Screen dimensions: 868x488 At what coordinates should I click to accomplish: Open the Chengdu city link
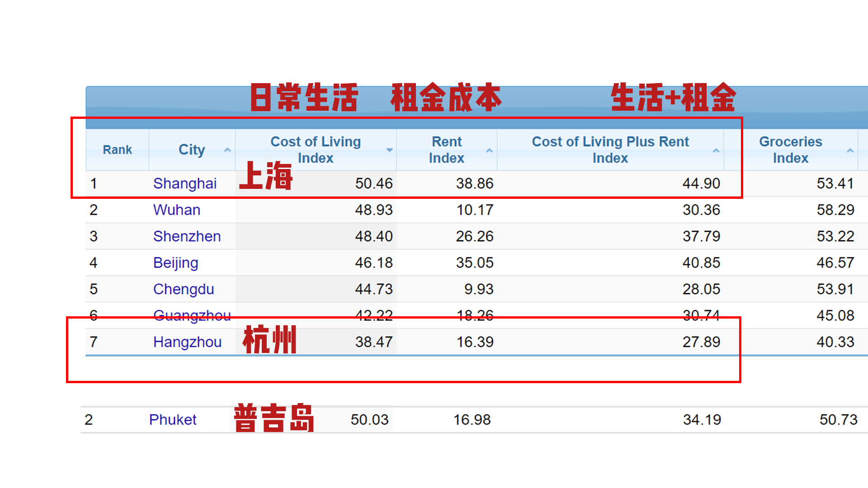pyautogui.click(x=183, y=289)
